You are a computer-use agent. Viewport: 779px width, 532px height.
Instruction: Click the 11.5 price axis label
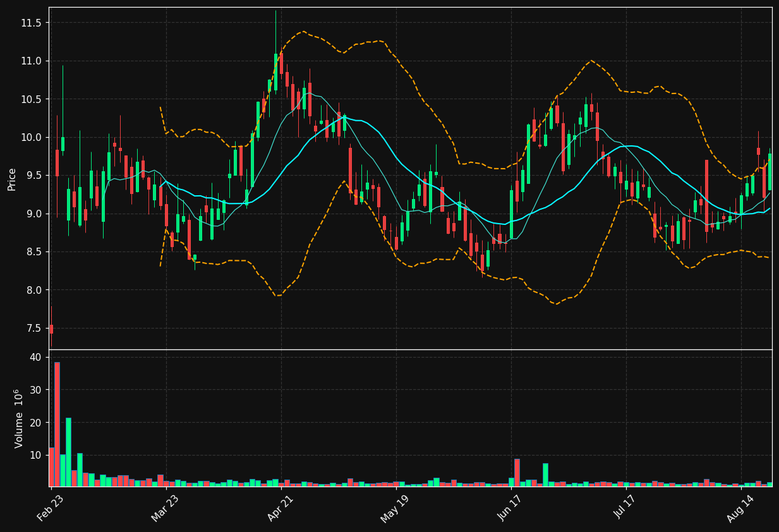(x=31, y=23)
